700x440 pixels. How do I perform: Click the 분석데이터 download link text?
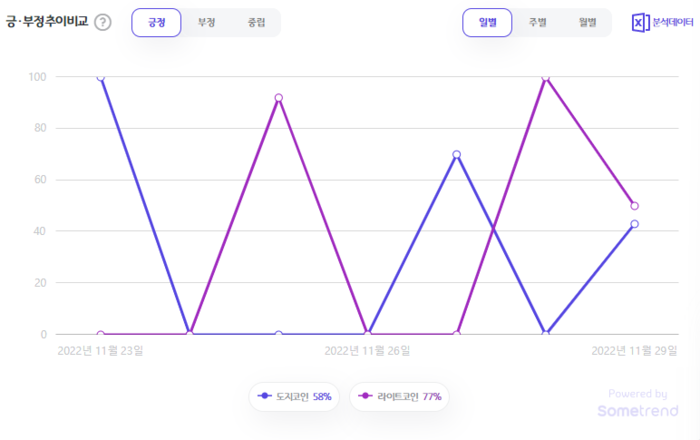tap(673, 22)
